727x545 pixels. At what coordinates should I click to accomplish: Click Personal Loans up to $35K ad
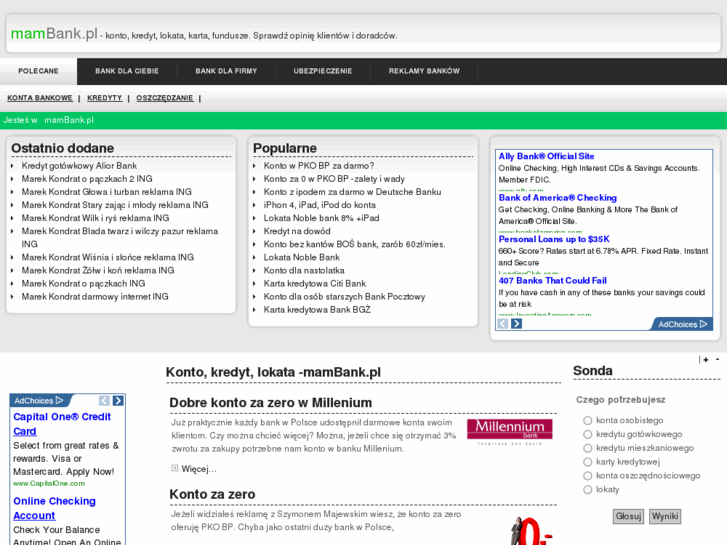(x=554, y=239)
